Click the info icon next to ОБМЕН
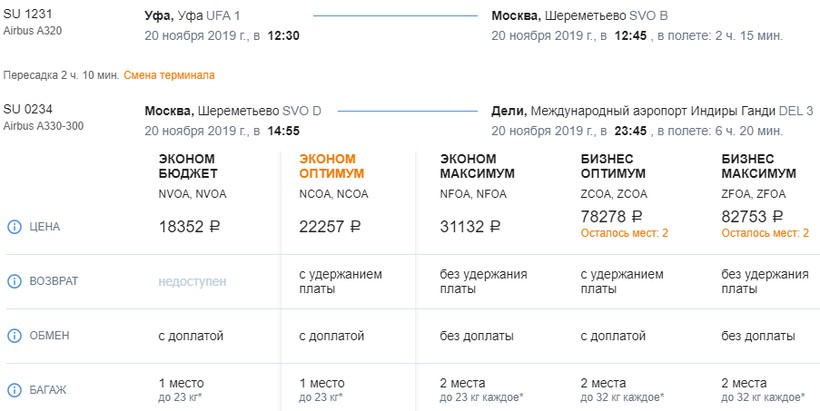The height and width of the screenshot is (411, 820). tap(14, 335)
